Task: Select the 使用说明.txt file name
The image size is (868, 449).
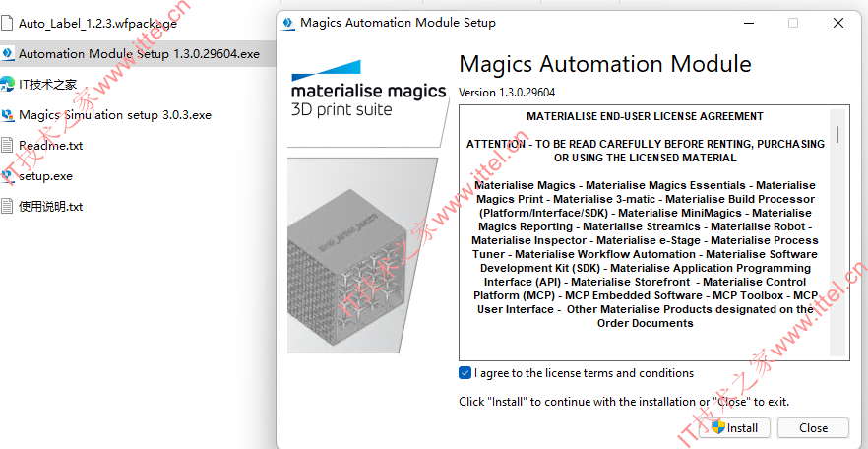Action: coord(51,207)
